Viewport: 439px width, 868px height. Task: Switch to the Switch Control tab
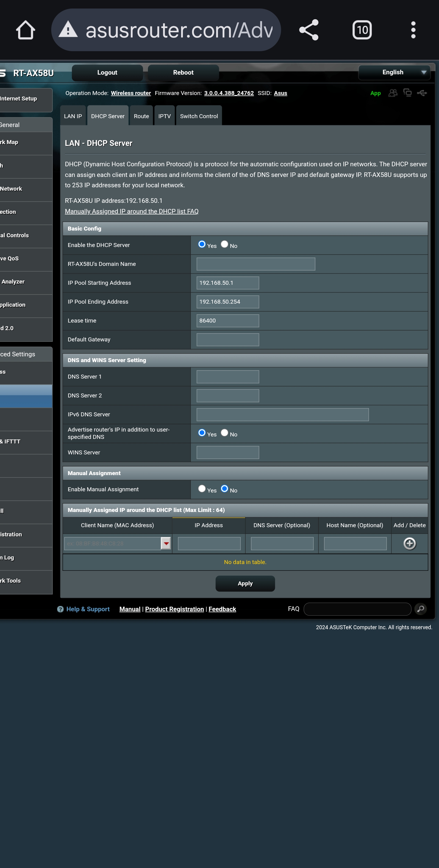click(199, 115)
